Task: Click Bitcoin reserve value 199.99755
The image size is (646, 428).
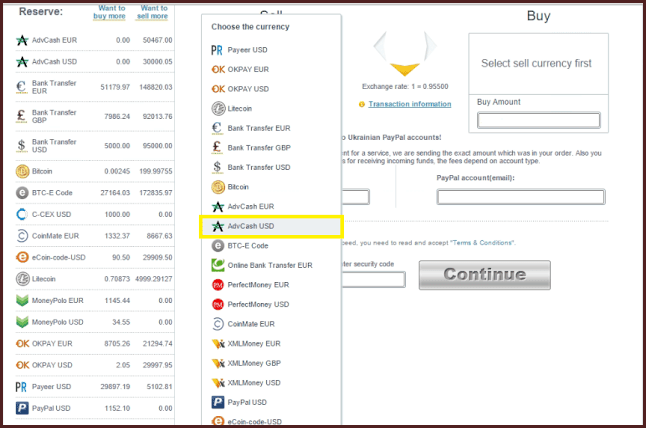Action: [x=156, y=171]
